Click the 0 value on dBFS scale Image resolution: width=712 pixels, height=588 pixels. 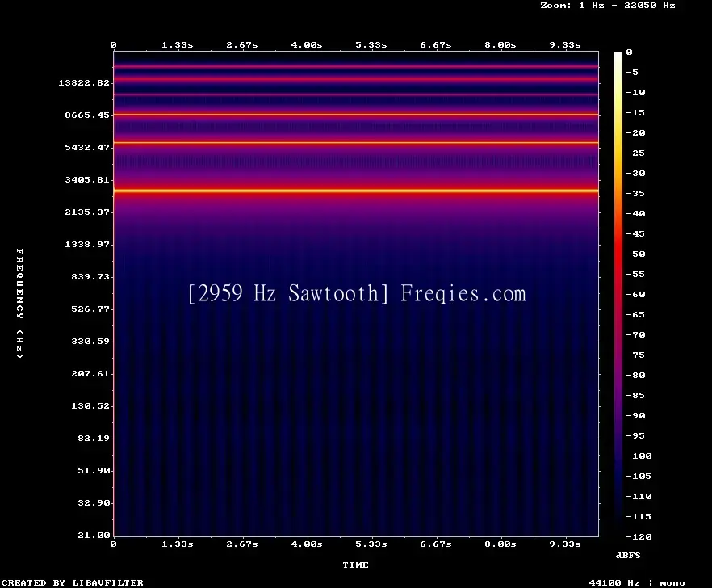[x=629, y=52]
